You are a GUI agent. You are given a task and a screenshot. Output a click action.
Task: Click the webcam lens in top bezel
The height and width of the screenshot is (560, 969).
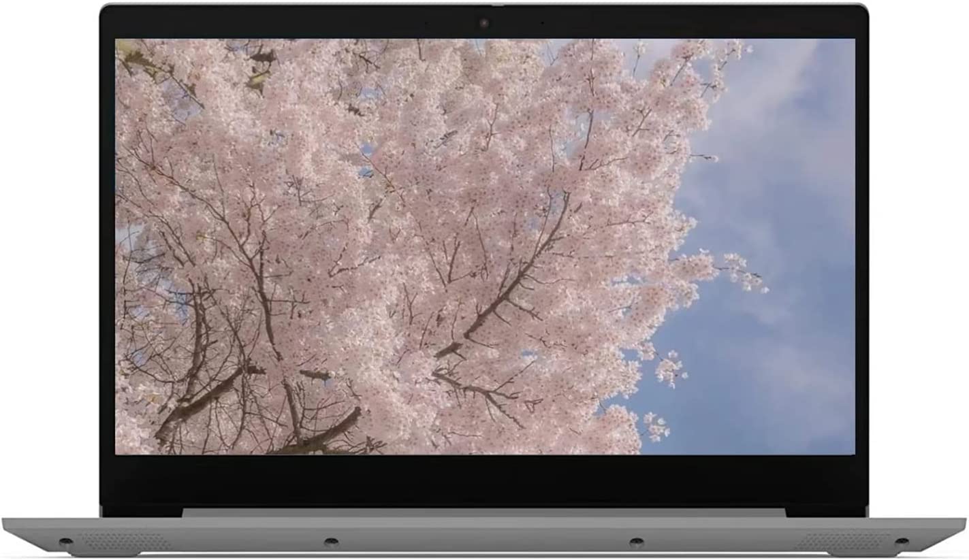coord(483,23)
